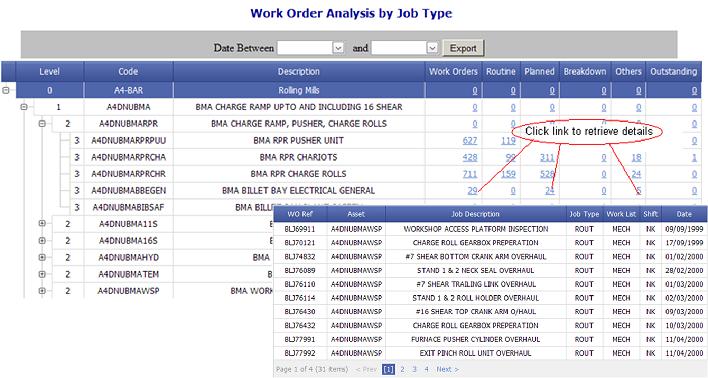
Task: Expand the A4DNUBMATEM row
Action: point(42,274)
